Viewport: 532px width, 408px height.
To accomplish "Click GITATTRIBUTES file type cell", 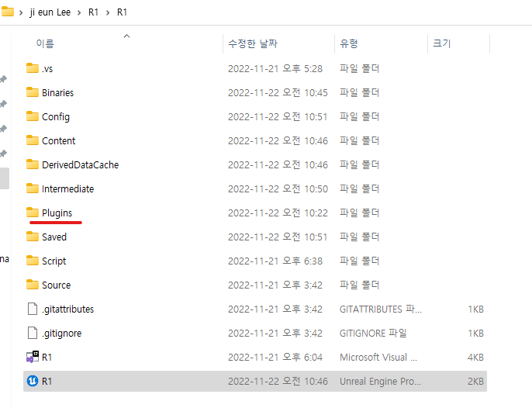I will [x=381, y=309].
